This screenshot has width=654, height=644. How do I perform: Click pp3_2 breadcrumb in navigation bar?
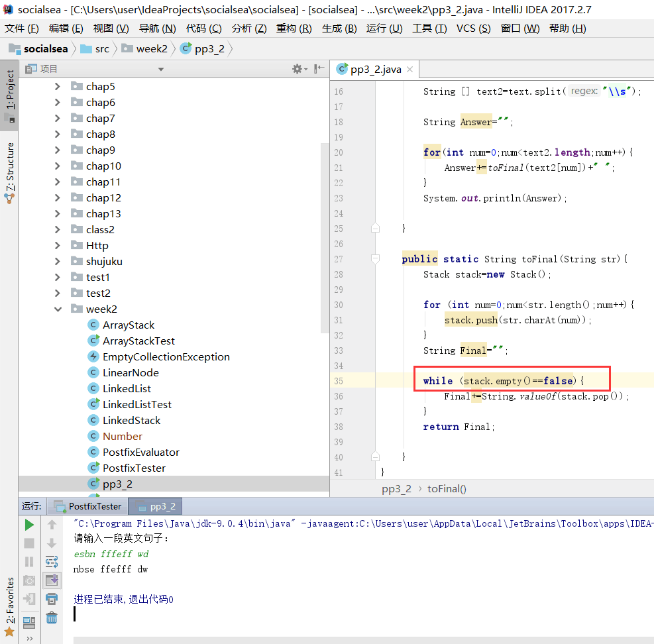point(202,49)
